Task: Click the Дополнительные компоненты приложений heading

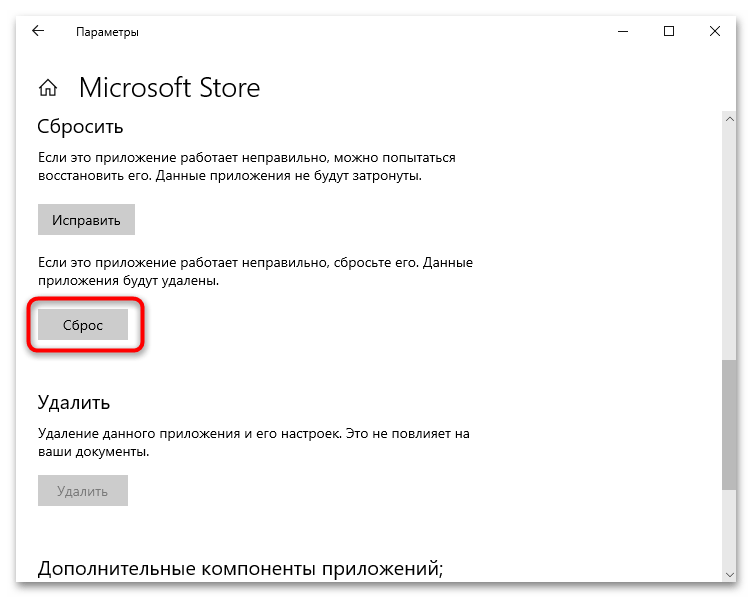Action: tap(240, 569)
